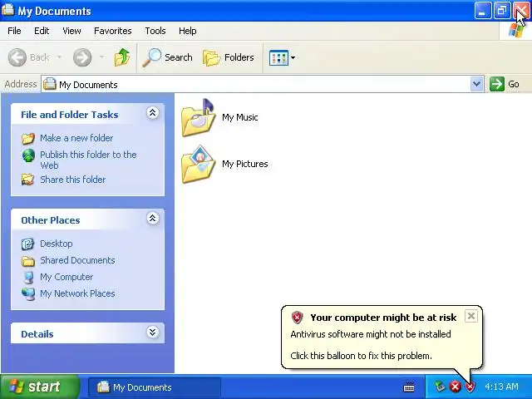Click the red shield icon in balloon
The width and height of the screenshot is (532, 399).
pos(298,318)
